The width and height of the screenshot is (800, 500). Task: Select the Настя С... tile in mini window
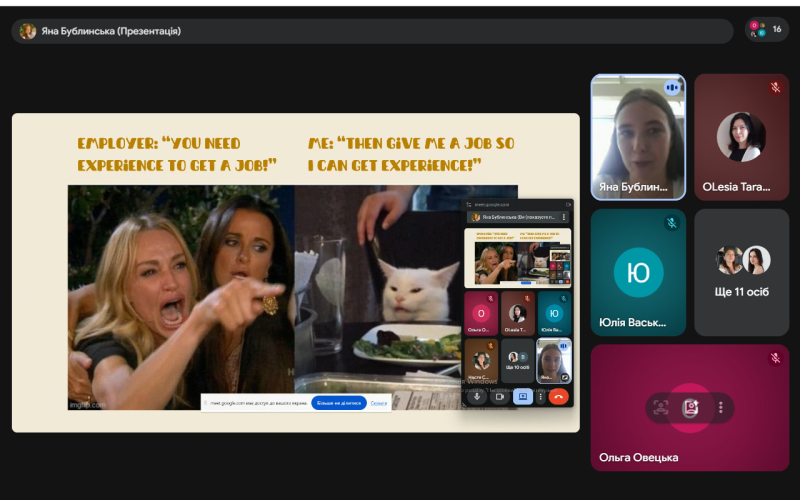[481, 361]
